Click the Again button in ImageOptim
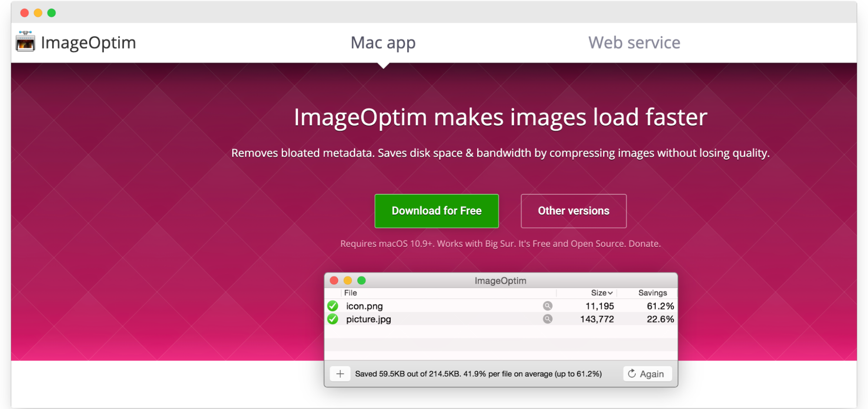This screenshot has height=409, width=868. click(647, 374)
